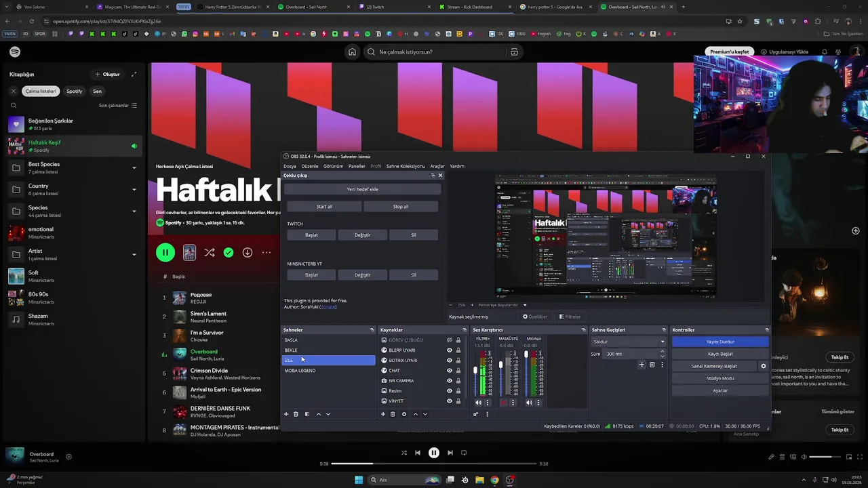Hide the BLERP UYARI source

(x=449, y=350)
